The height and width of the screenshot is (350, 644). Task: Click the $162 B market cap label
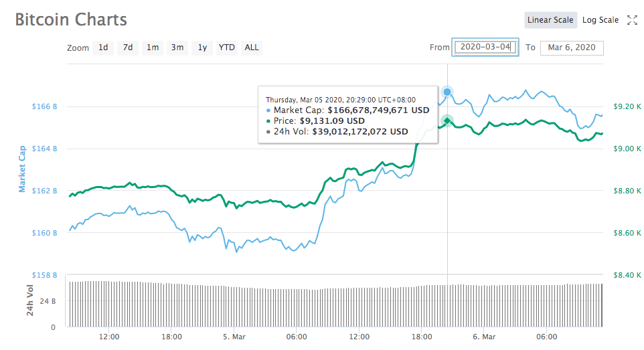(x=44, y=191)
